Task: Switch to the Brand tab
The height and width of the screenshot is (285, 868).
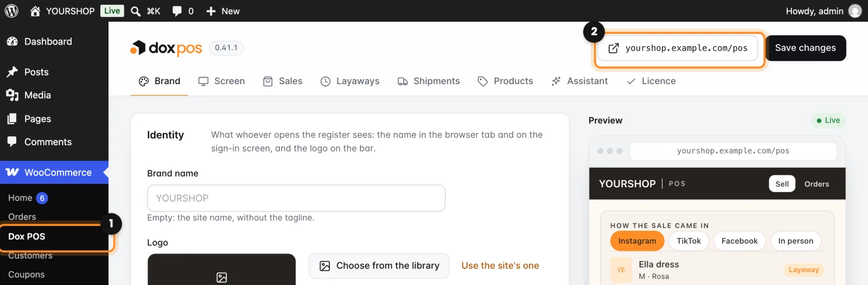Action: coord(159,81)
